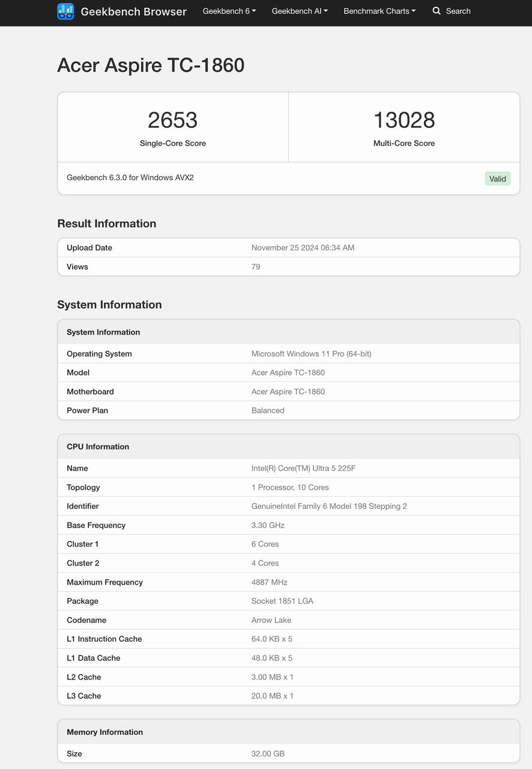Select Intel(R) Core(TM) Ultra 5 225F name
The width and height of the screenshot is (532, 769).
pyautogui.click(x=303, y=468)
